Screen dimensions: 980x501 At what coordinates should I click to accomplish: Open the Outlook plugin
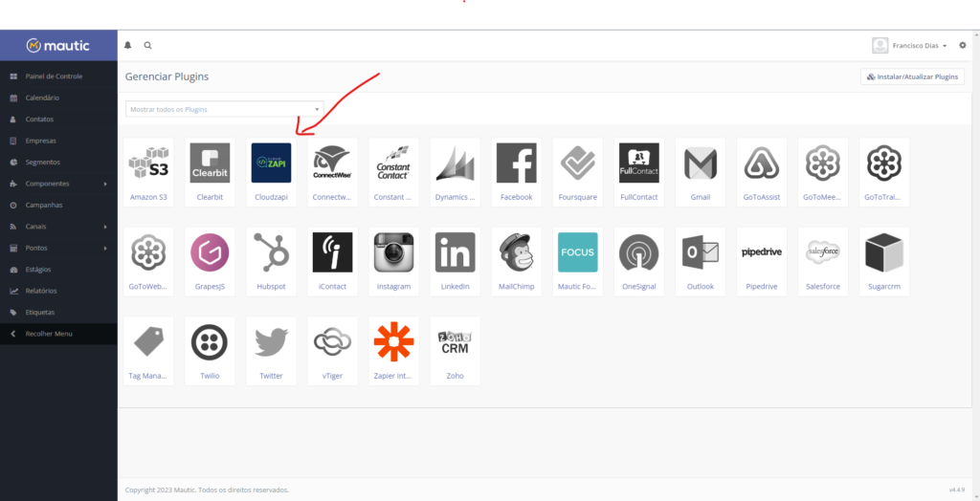pos(700,262)
